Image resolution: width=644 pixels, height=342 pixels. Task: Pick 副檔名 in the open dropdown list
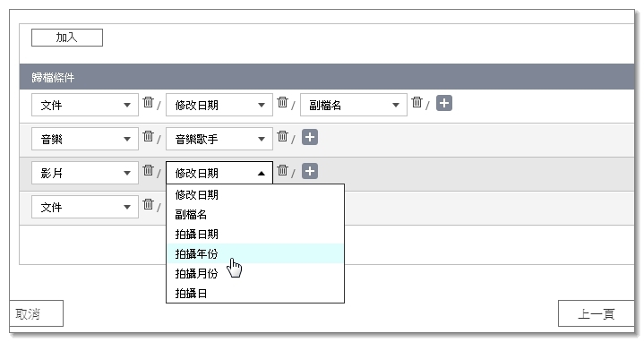tap(255, 214)
